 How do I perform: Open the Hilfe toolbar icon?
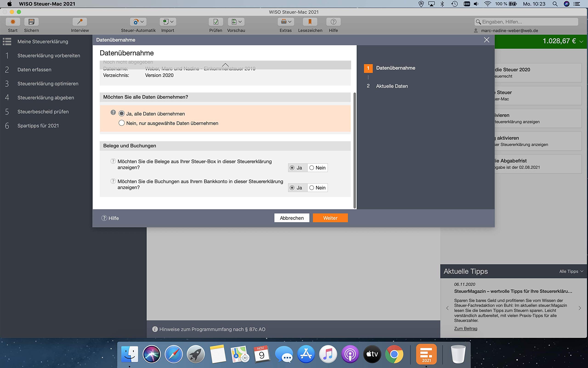pyautogui.click(x=333, y=22)
